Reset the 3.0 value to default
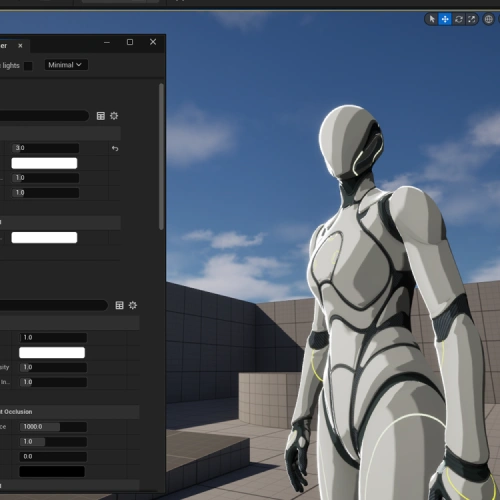The width and height of the screenshot is (500, 500). pos(115,148)
